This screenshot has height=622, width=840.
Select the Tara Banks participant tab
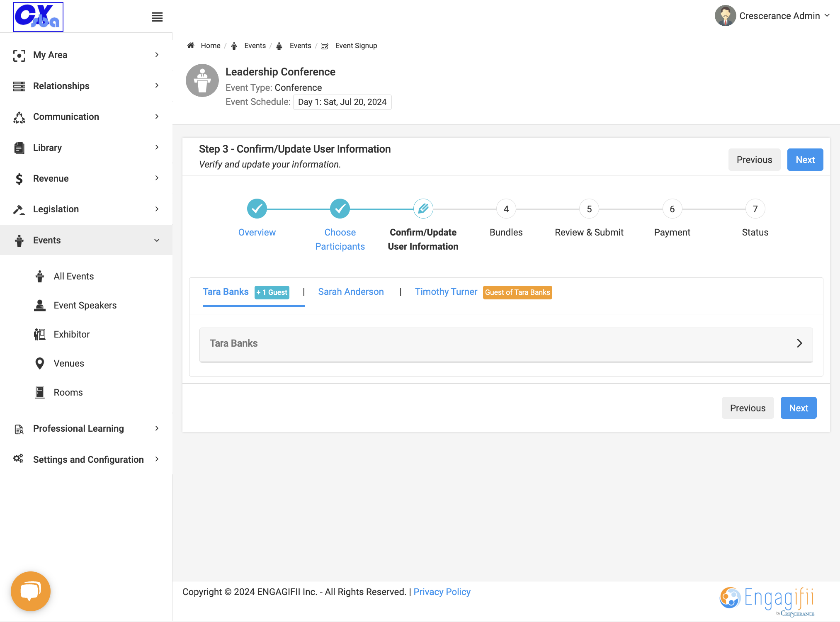pyautogui.click(x=226, y=292)
